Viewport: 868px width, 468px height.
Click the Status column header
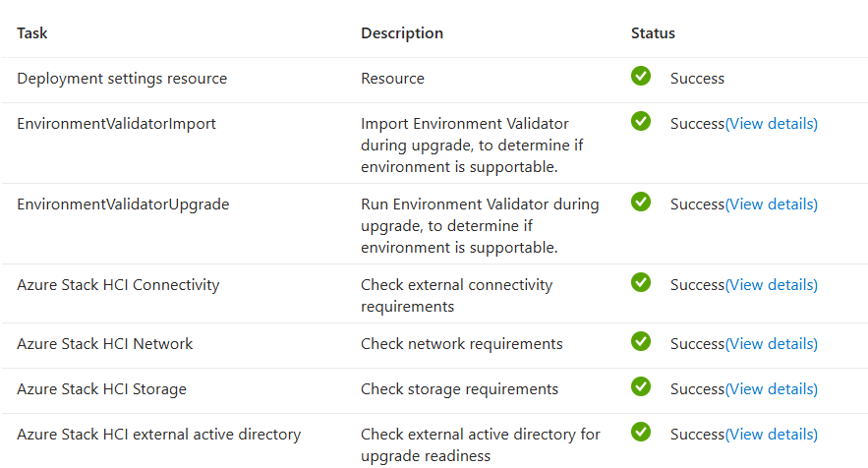(x=654, y=33)
